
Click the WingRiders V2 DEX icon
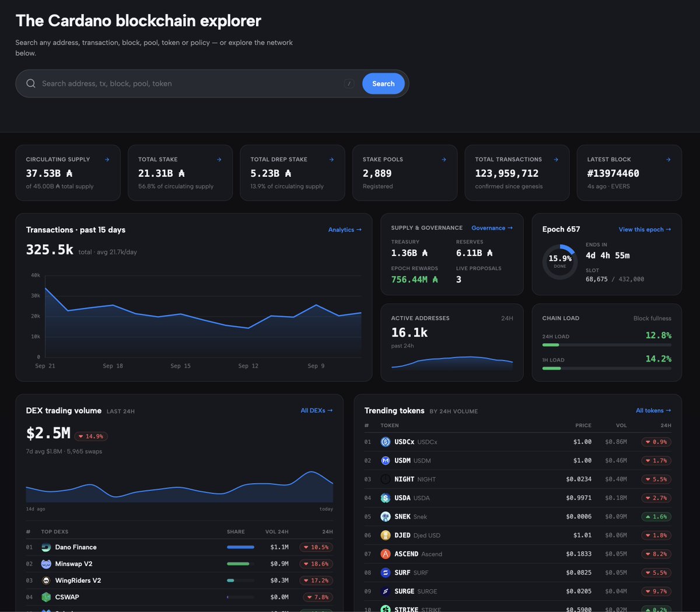tap(46, 580)
